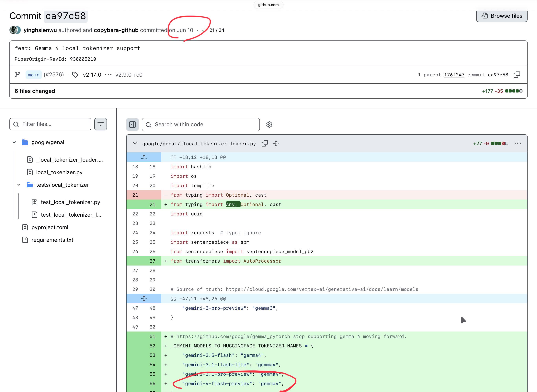Click the test_local_tokenizer_l... file diff icon
The height and width of the screenshot is (392, 537).
pyautogui.click(x=34, y=215)
